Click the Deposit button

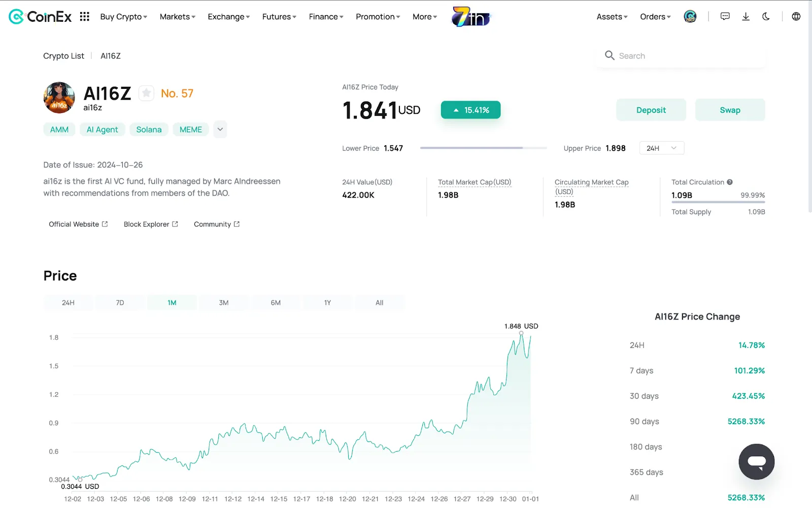point(651,110)
